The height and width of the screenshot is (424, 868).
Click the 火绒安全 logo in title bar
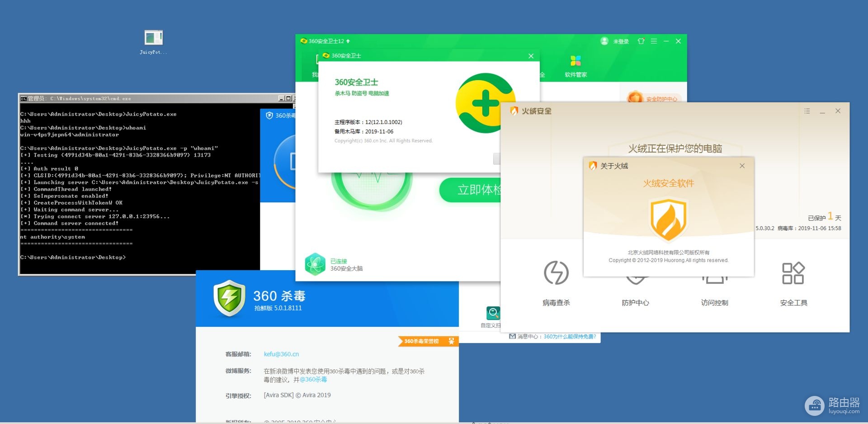514,111
